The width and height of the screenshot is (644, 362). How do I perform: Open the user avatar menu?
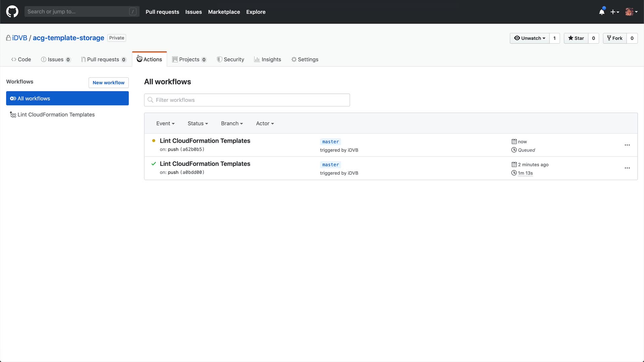pos(631,12)
